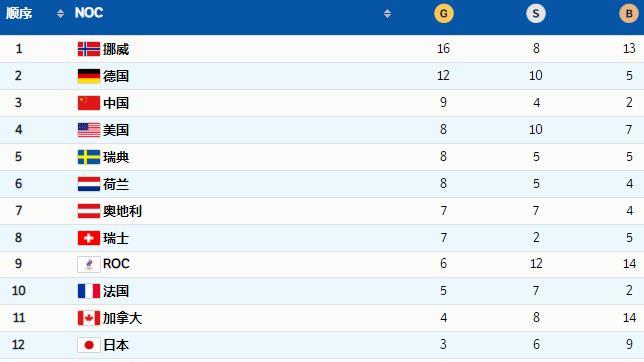Screen dimensions: 644x362
Task: Click the Japan flag icon
Action: 89,345
